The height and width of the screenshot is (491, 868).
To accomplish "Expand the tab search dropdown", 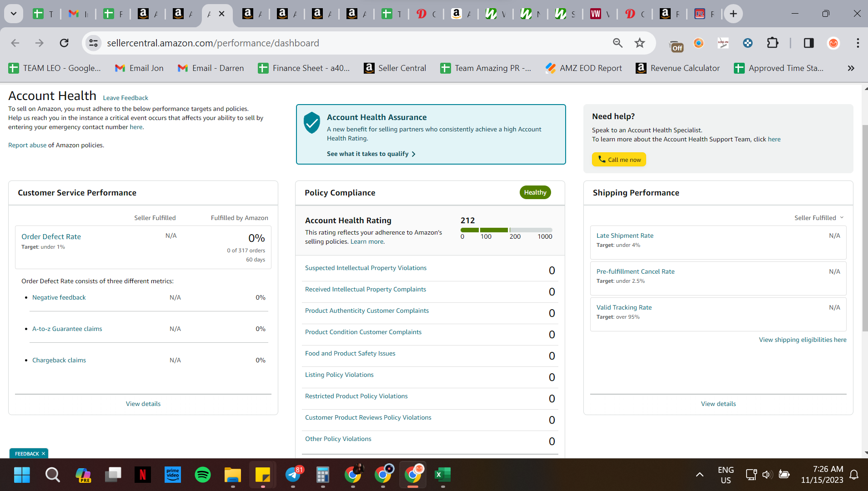I will coord(14,14).
